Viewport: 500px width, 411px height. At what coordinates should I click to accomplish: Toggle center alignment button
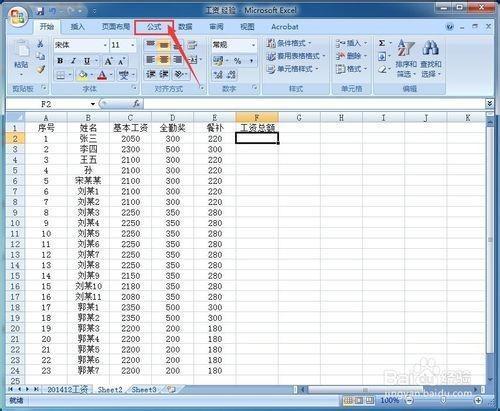click(x=164, y=60)
